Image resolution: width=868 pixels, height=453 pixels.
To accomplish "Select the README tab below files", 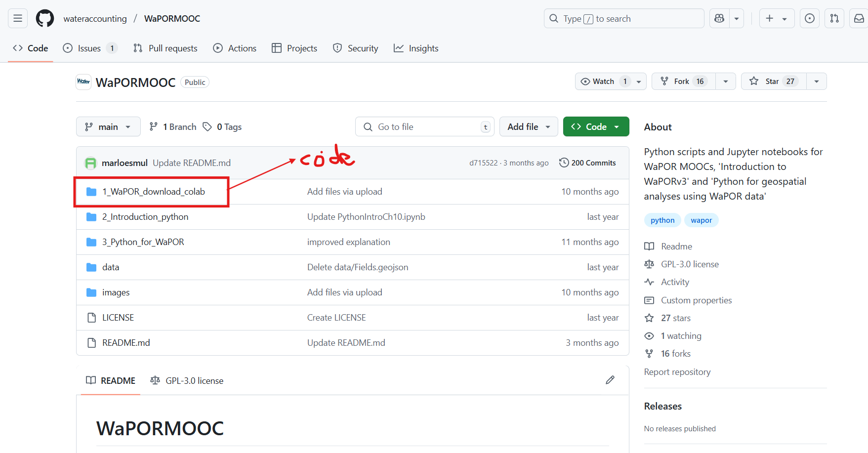I will click(111, 380).
